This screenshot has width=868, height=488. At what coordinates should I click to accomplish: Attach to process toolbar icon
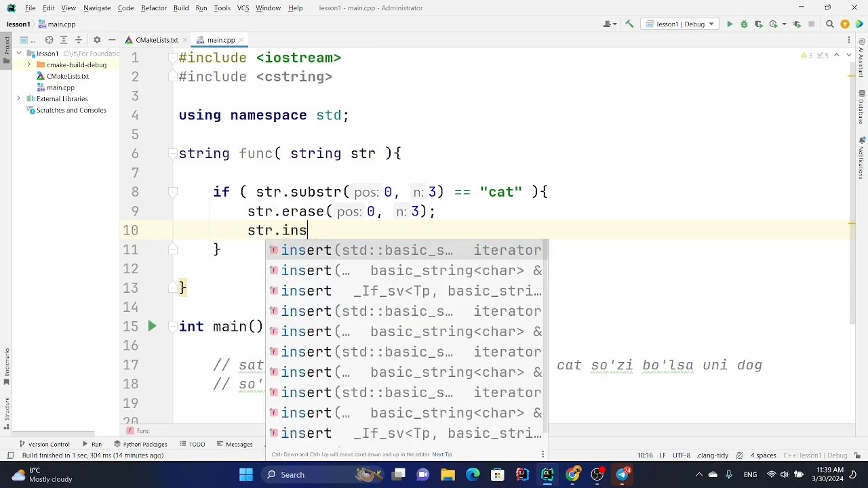coord(796,24)
